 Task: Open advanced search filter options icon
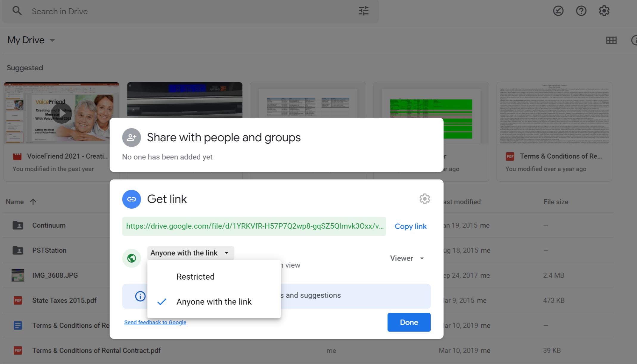[363, 11]
